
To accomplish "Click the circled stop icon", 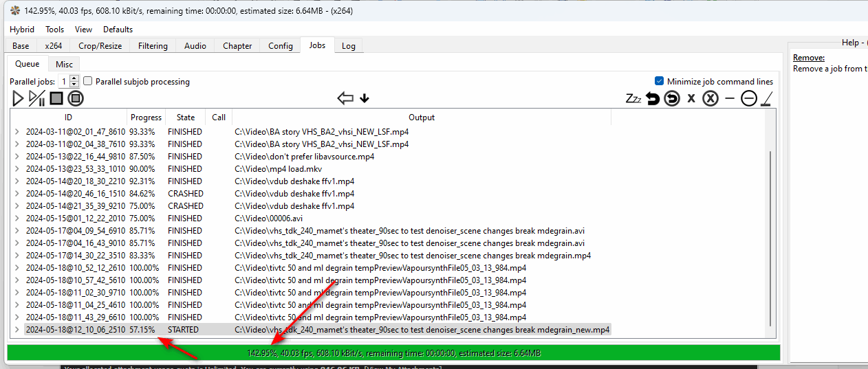I will [x=76, y=98].
